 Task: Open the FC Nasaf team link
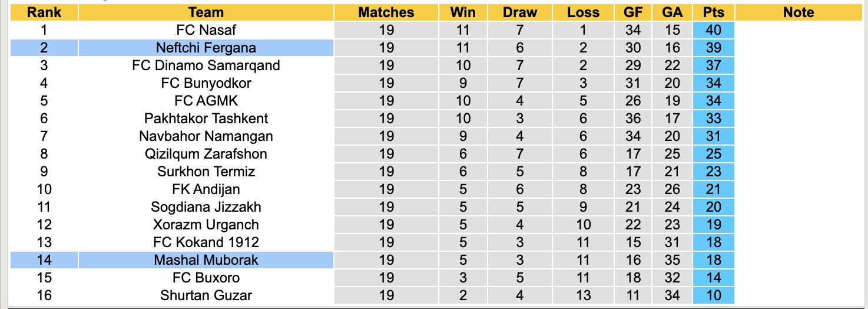click(206, 30)
